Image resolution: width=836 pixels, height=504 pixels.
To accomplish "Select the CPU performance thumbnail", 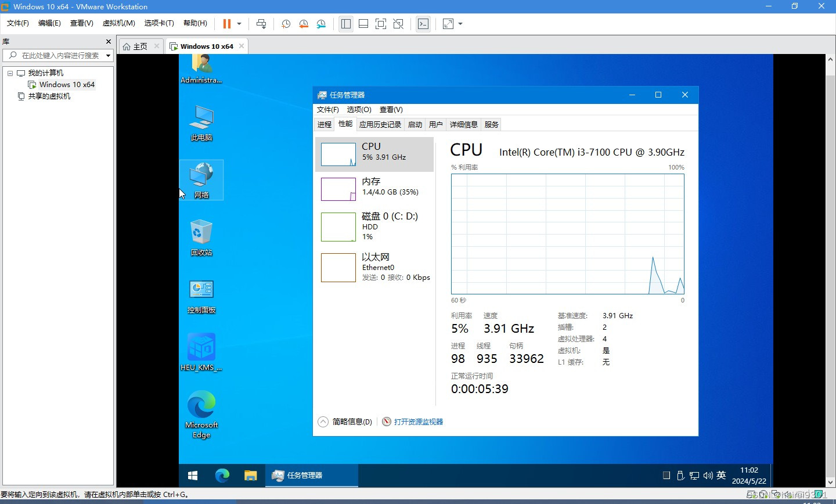I will [374, 154].
